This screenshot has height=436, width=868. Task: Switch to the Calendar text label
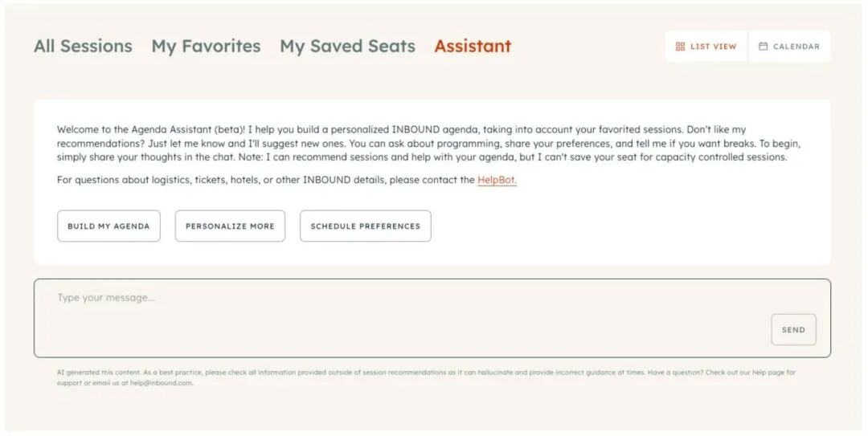pos(796,47)
